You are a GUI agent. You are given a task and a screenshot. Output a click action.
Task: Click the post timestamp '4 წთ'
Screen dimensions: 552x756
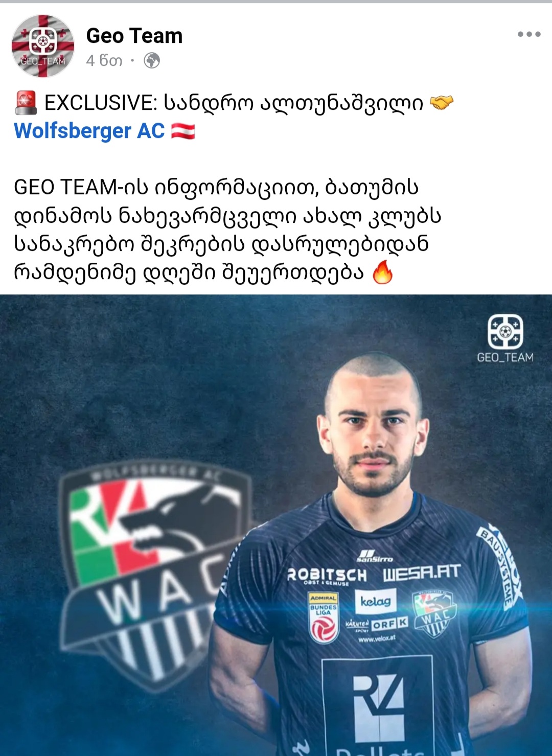click(104, 61)
